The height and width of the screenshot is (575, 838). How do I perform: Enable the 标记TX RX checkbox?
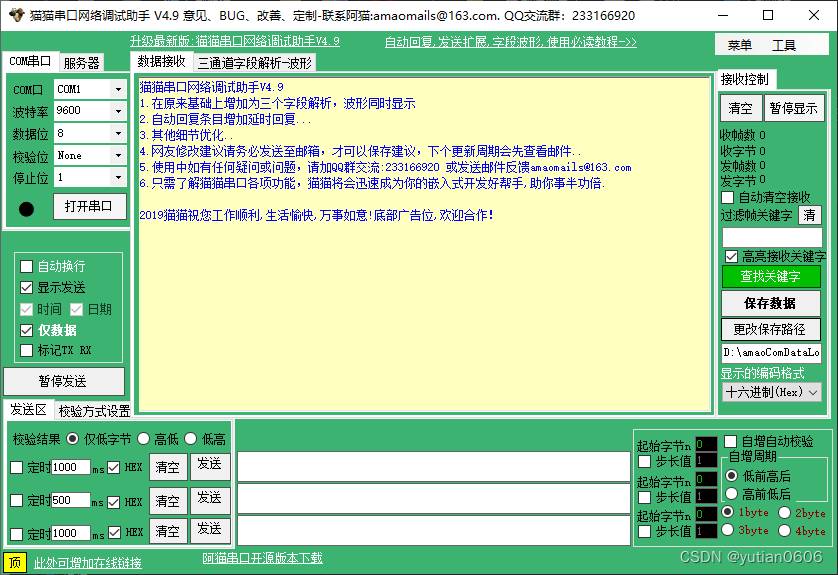click(26, 351)
